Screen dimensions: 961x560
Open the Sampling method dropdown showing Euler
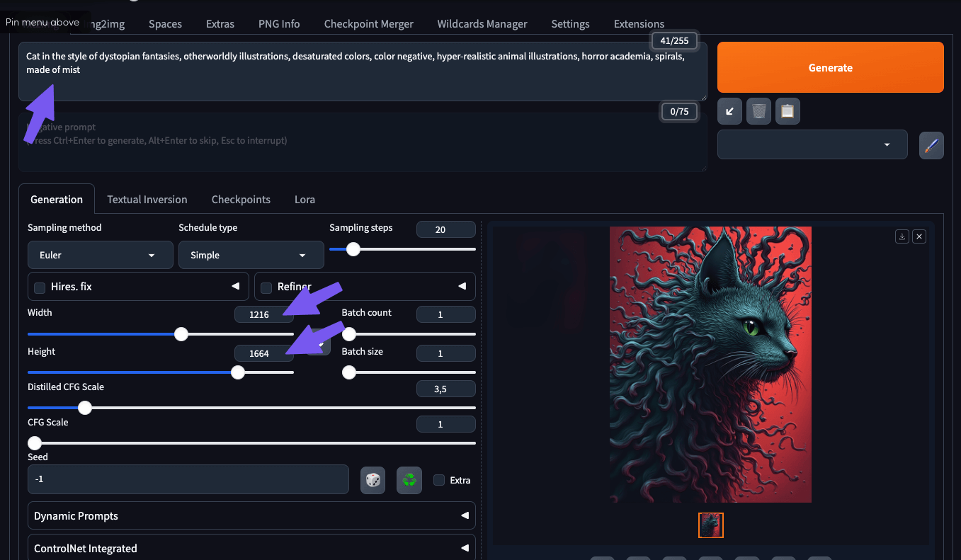[x=100, y=255]
